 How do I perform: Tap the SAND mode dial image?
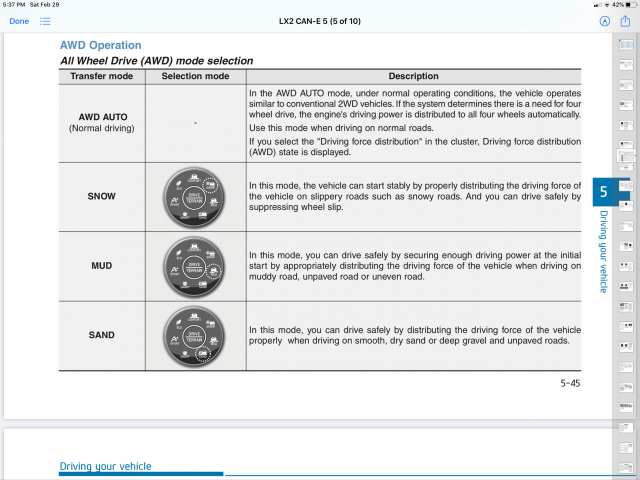point(195,336)
